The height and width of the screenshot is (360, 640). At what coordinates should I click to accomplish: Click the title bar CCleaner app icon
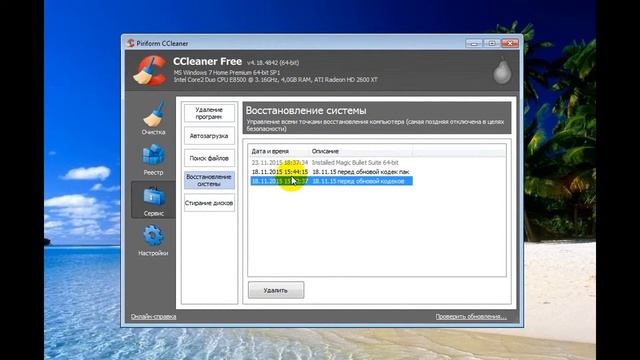pyautogui.click(x=131, y=43)
